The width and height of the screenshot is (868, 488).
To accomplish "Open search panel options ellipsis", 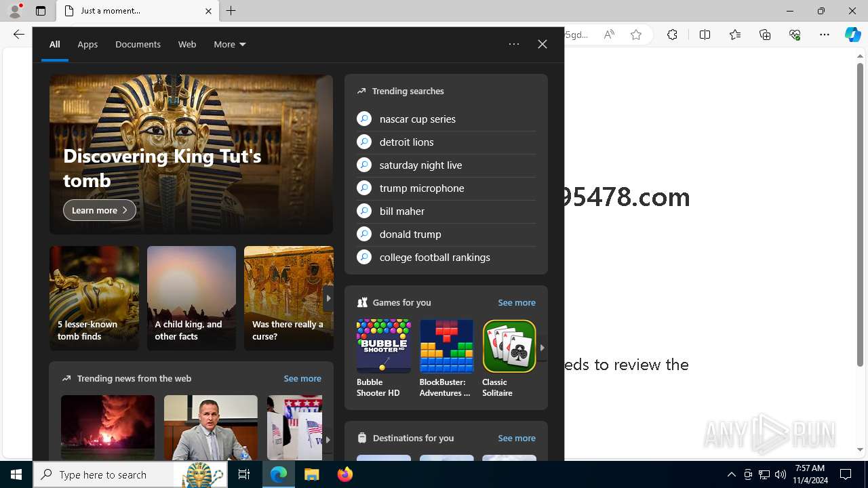I will (x=514, y=44).
